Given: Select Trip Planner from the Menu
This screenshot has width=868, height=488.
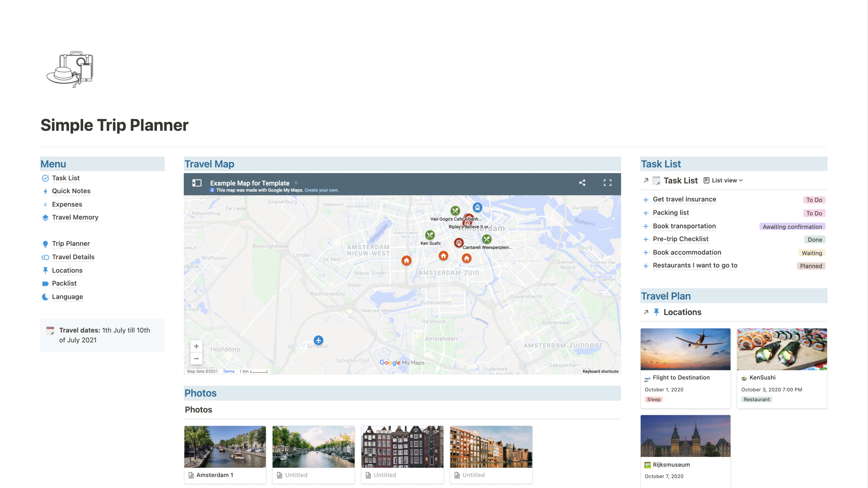Looking at the screenshot, I should tap(71, 243).
